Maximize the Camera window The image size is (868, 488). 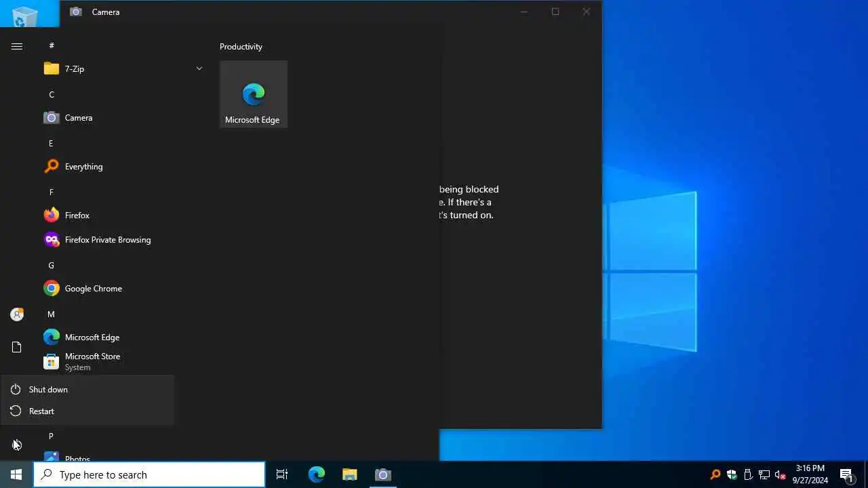click(555, 12)
